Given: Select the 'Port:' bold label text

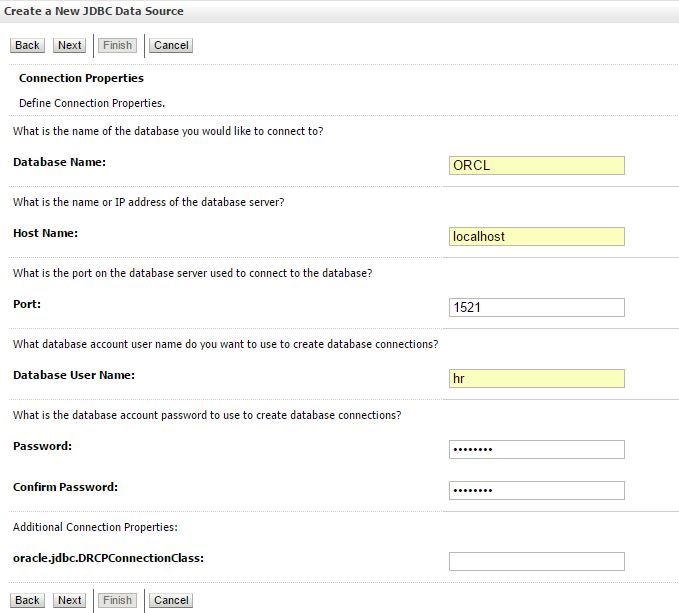Looking at the screenshot, I should point(27,304).
